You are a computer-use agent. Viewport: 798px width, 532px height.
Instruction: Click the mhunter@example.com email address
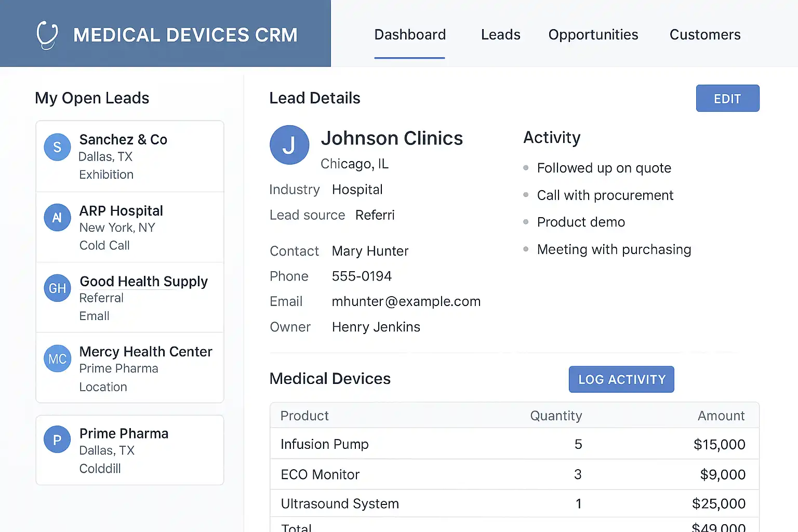[x=406, y=302]
